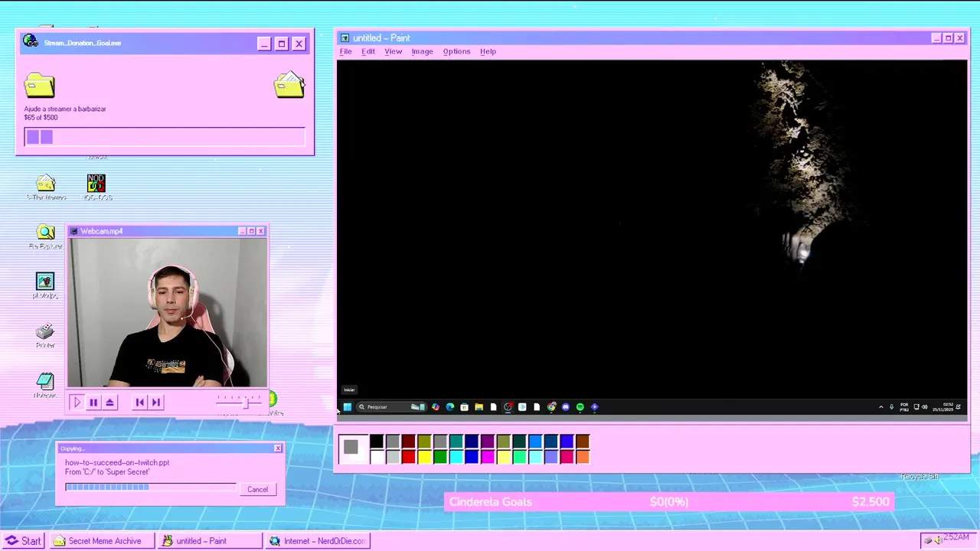Viewport: 980px width, 551px height.
Task: Click left folder icon in Stream Donation Goal window
Action: 39,85
